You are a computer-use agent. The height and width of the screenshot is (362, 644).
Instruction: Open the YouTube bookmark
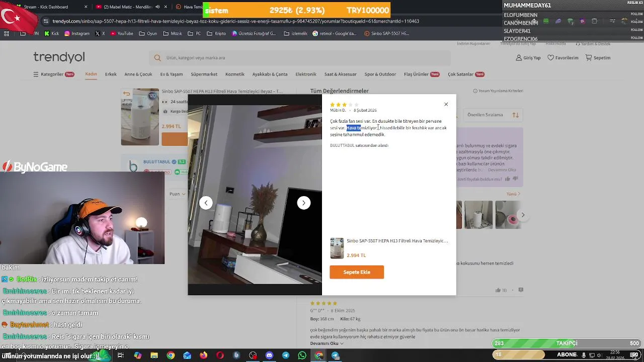[x=122, y=34]
